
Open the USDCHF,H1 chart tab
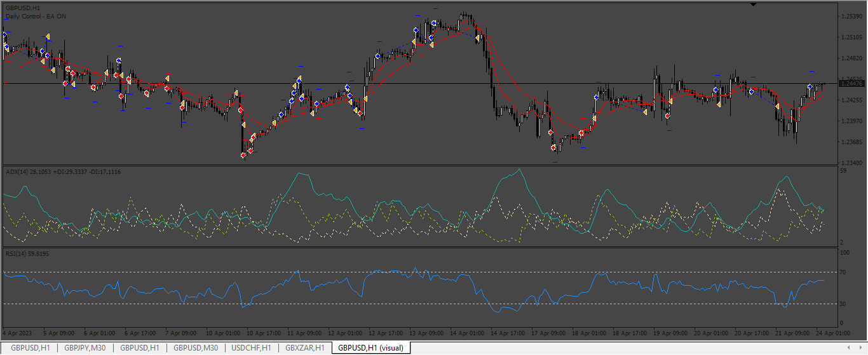pyautogui.click(x=252, y=347)
